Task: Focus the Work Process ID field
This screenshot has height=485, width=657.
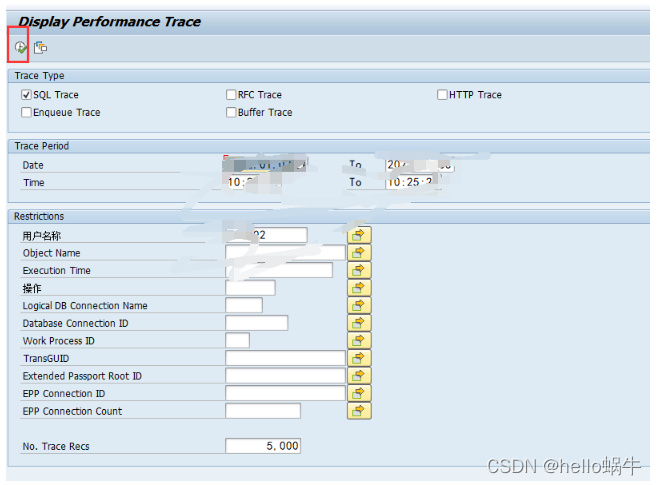Action: click(x=237, y=341)
